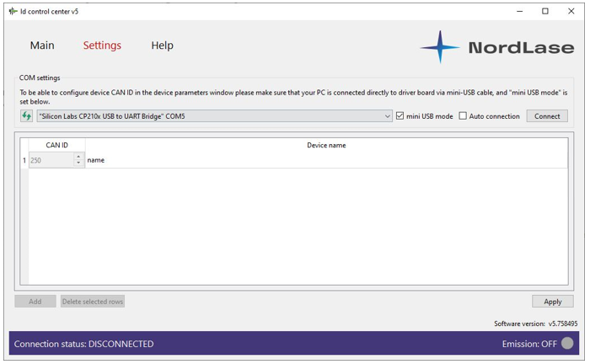The height and width of the screenshot is (364, 590).
Task: Open the Main tab
Action: 42,45
